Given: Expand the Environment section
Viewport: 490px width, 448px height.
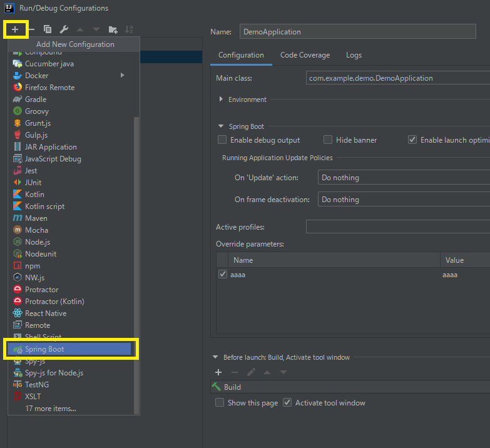Looking at the screenshot, I should coord(221,99).
